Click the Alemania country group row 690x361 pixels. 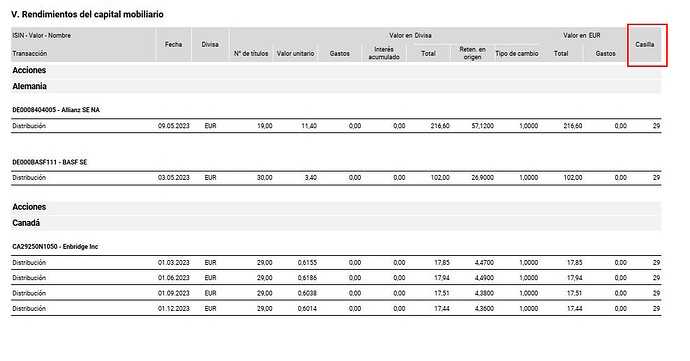click(336, 86)
